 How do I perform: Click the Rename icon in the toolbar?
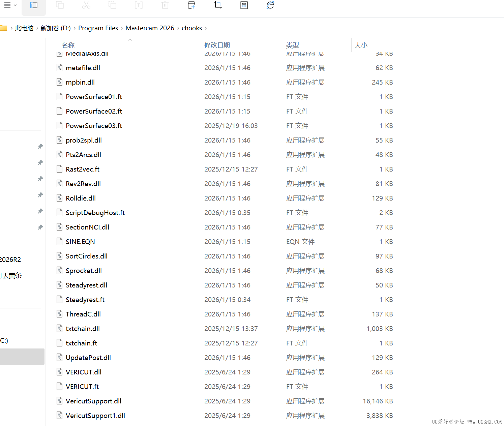point(139,5)
